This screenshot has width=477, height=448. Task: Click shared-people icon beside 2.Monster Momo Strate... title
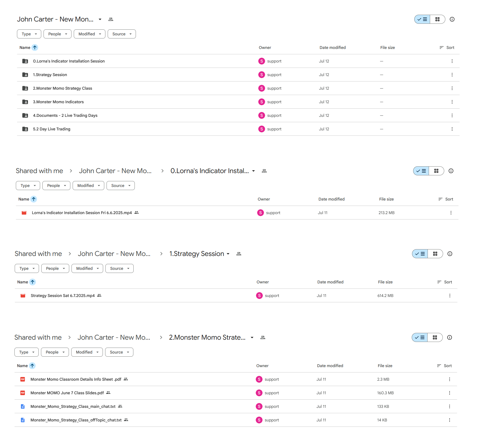(263, 337)
